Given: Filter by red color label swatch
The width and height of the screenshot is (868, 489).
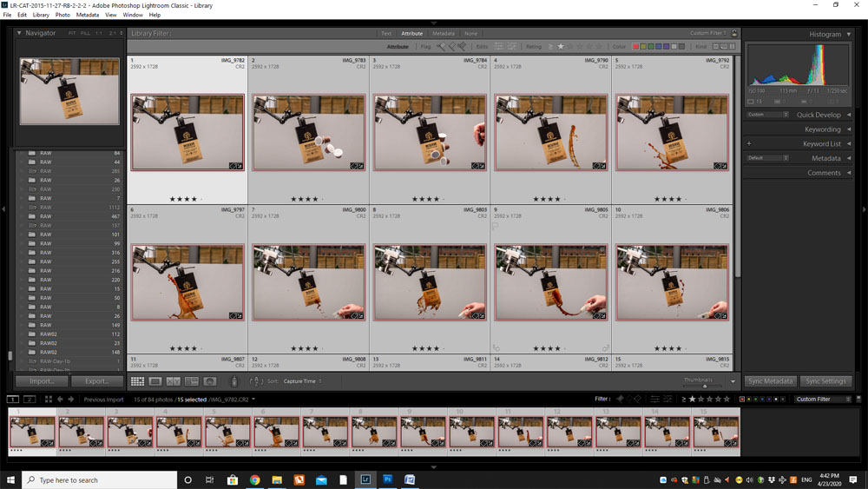Looking at the screenshot, I should coord(635,47).
